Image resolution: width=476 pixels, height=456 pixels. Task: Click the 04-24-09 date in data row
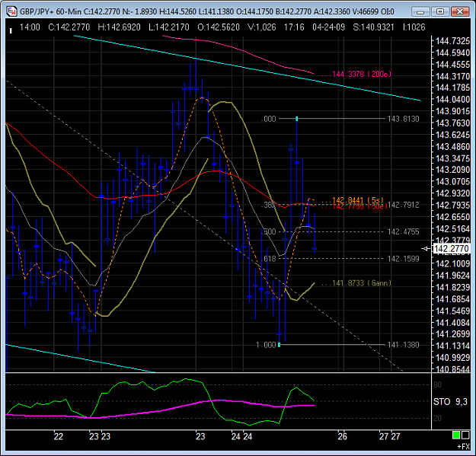[329, 27]
